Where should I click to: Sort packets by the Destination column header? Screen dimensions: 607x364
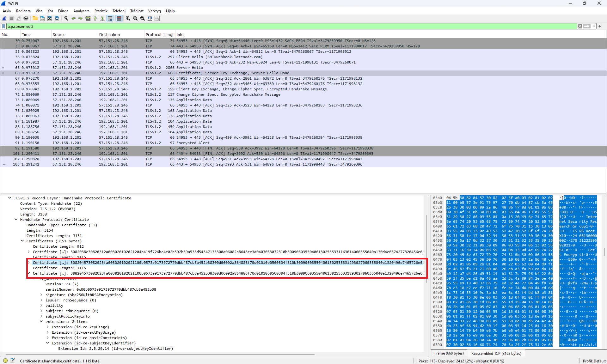click(121, 35)
